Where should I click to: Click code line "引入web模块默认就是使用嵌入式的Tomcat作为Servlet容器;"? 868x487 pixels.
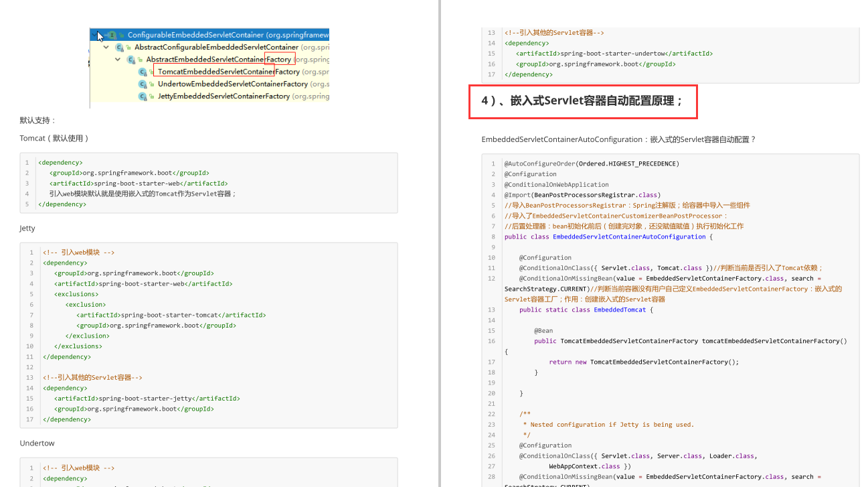(143, 194)
